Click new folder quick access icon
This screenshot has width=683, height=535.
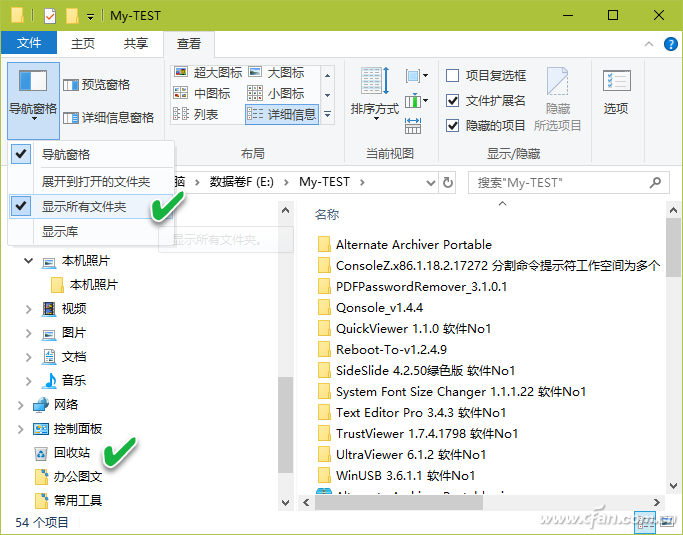point(72,16)
